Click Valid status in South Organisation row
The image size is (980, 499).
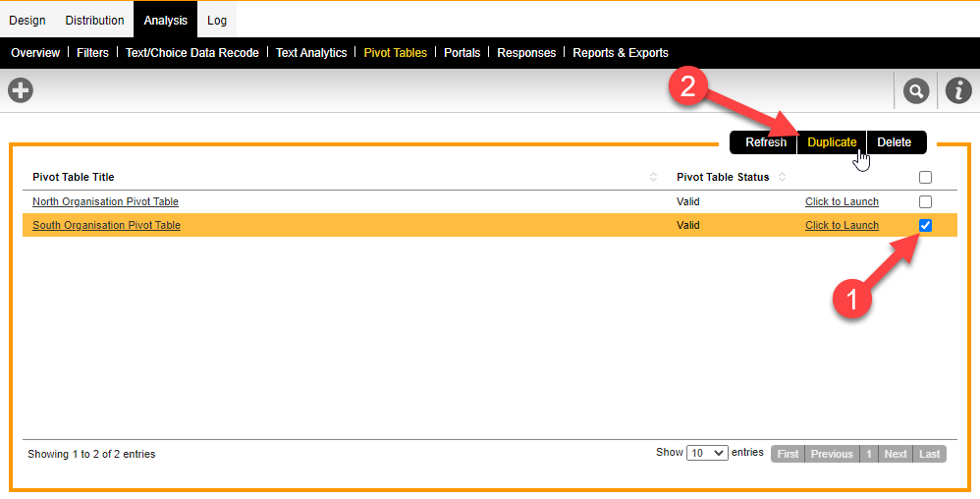pyautogui.click(x=688, y=225)
